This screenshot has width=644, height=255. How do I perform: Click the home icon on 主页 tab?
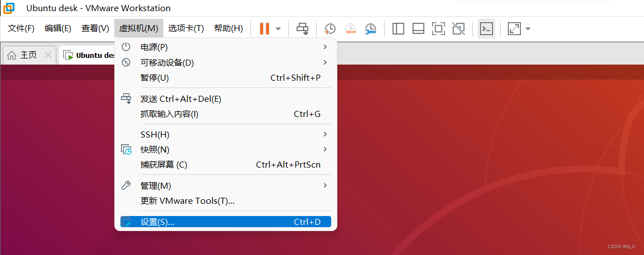12,55
